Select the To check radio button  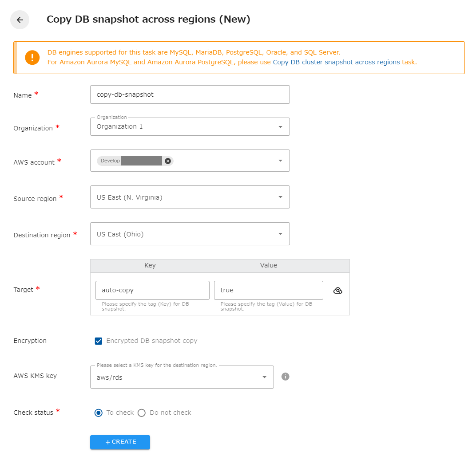(x=98, y=413)
